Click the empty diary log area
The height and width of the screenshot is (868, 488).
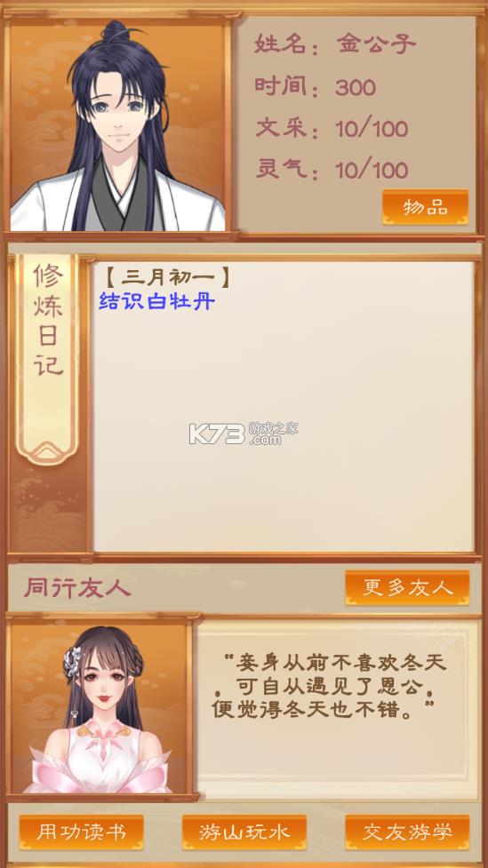pos(283,432)
